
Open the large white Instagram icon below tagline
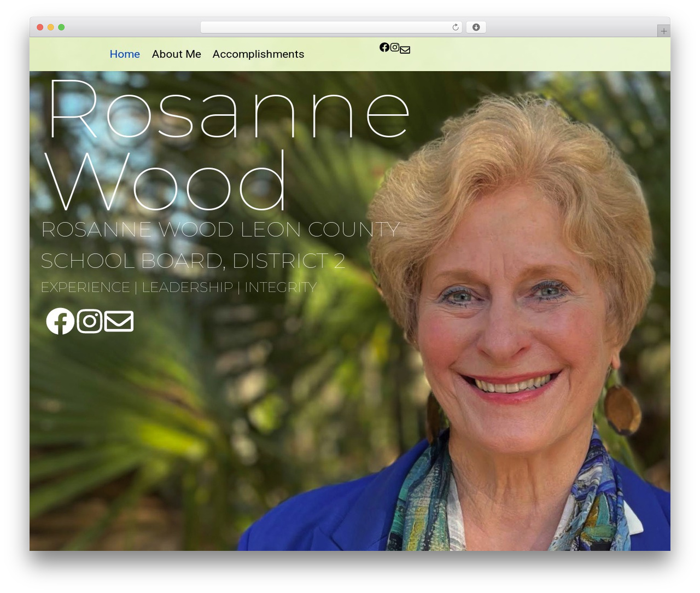pyautogui.click(x=90, y=321)
